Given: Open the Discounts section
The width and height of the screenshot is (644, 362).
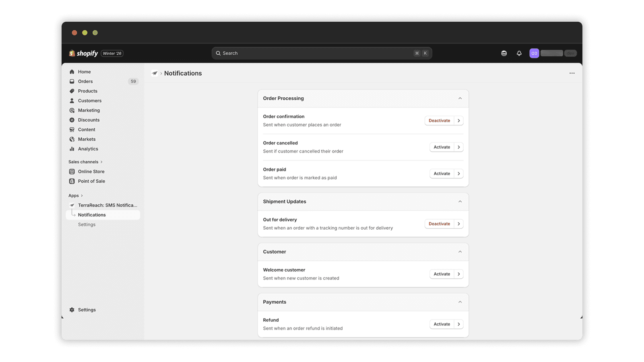Looking at the screenshot, I should pos(89,120).
